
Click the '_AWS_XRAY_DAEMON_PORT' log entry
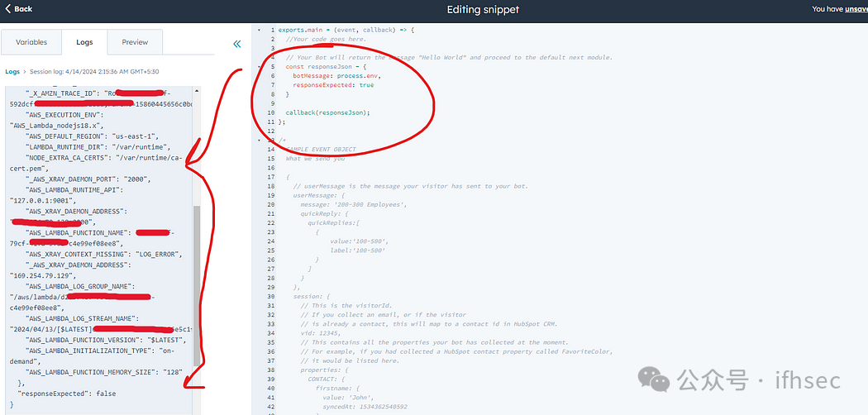[x=88, y=179]
